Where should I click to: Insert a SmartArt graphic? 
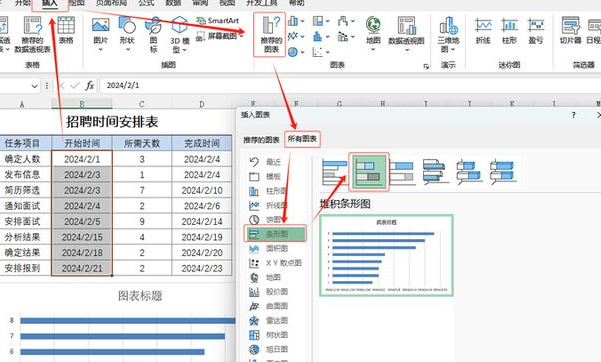click(217, 21)
